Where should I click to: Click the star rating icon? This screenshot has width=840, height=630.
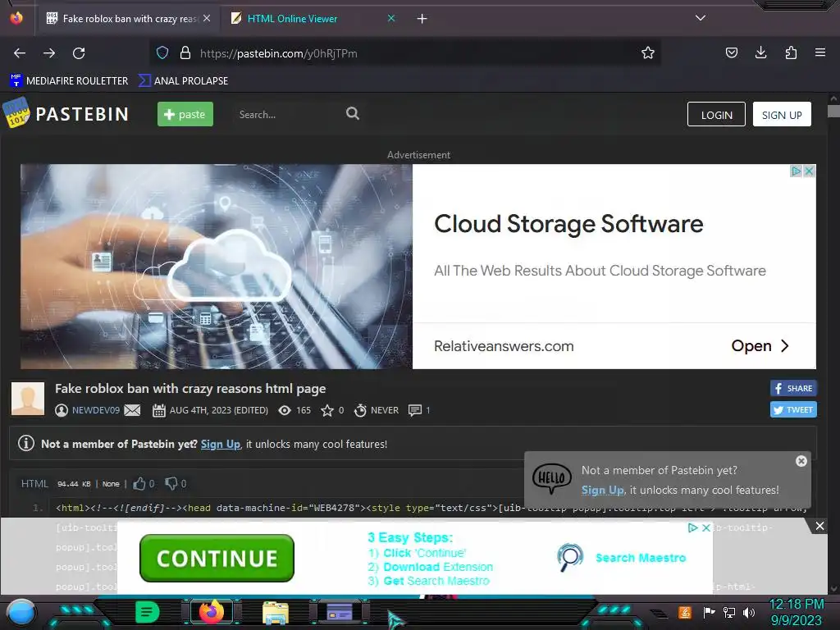326,410
